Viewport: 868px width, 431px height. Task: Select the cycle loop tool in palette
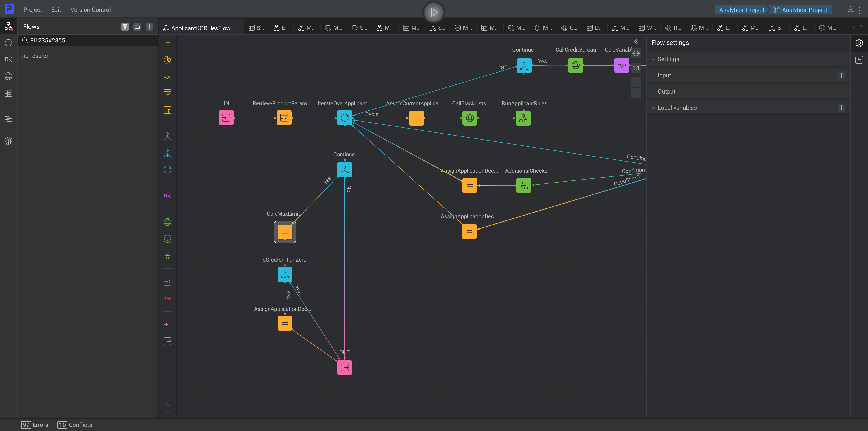click(167, 170)
